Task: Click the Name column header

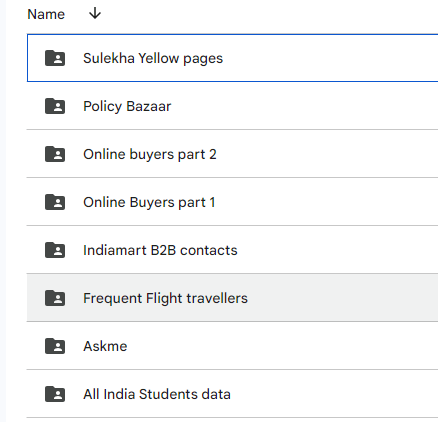Action: tap(46, 14)
